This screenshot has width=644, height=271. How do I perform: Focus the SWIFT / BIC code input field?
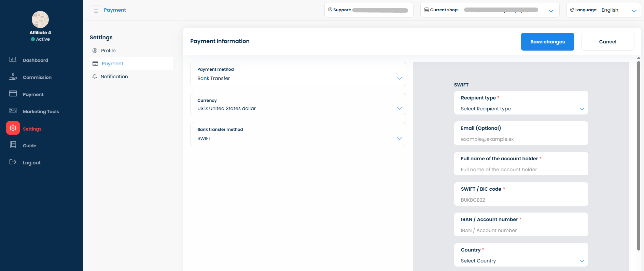pos(521,200)
